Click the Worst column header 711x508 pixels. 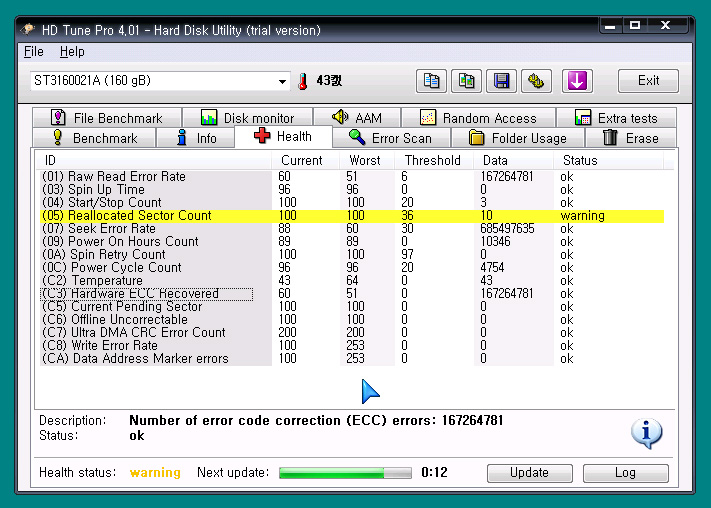click(x=367, y=160)
